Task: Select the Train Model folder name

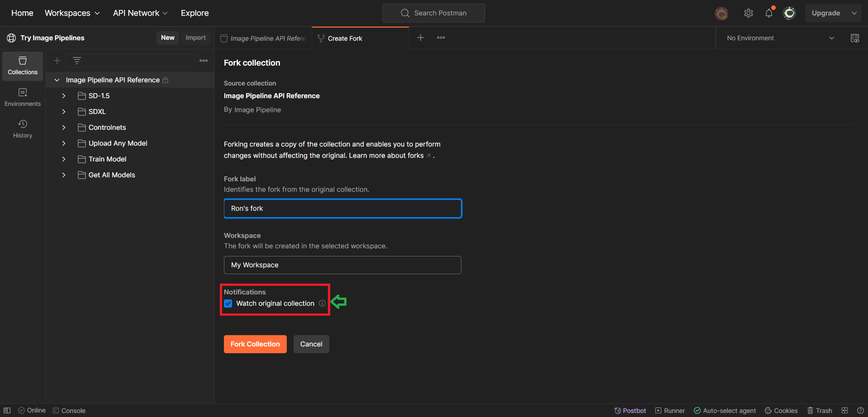Action: (x=108, y=159)
